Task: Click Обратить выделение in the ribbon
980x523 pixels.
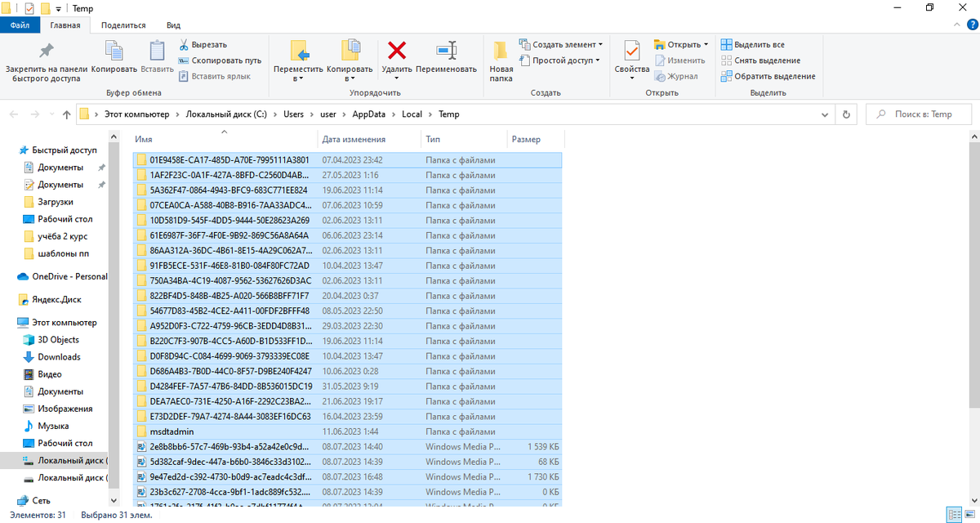Action: pyautogui.click(x=768, y=76)
